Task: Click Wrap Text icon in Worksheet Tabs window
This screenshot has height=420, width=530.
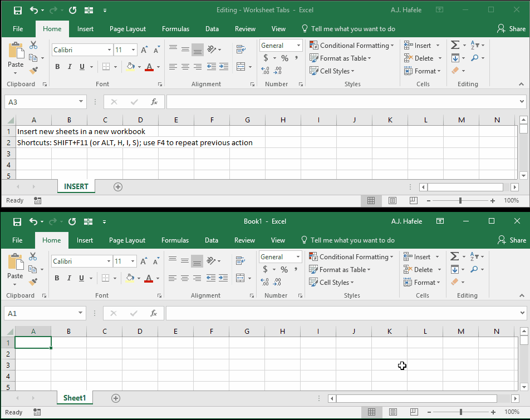Action: click(x=241, y=50)
